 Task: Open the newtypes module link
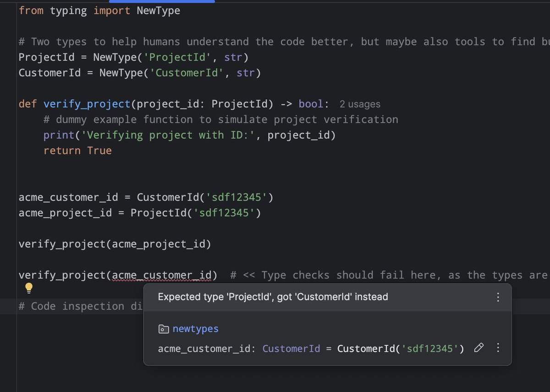click(196, 329)
